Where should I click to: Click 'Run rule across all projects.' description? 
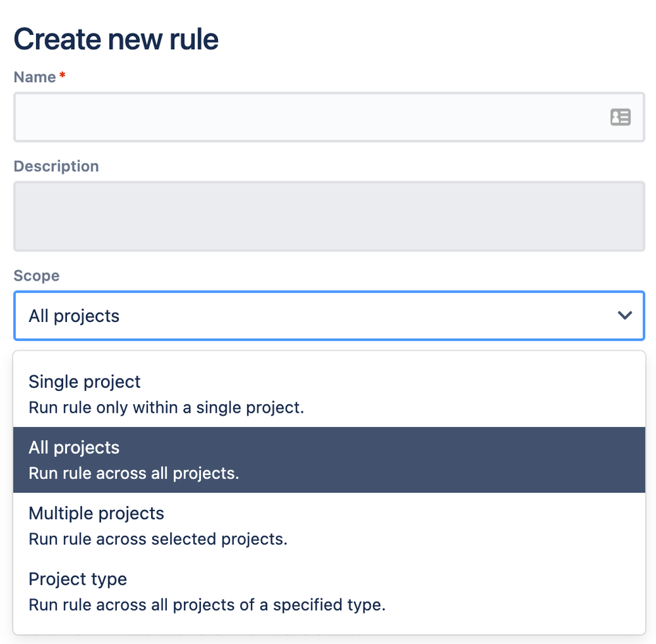point(133,473)
